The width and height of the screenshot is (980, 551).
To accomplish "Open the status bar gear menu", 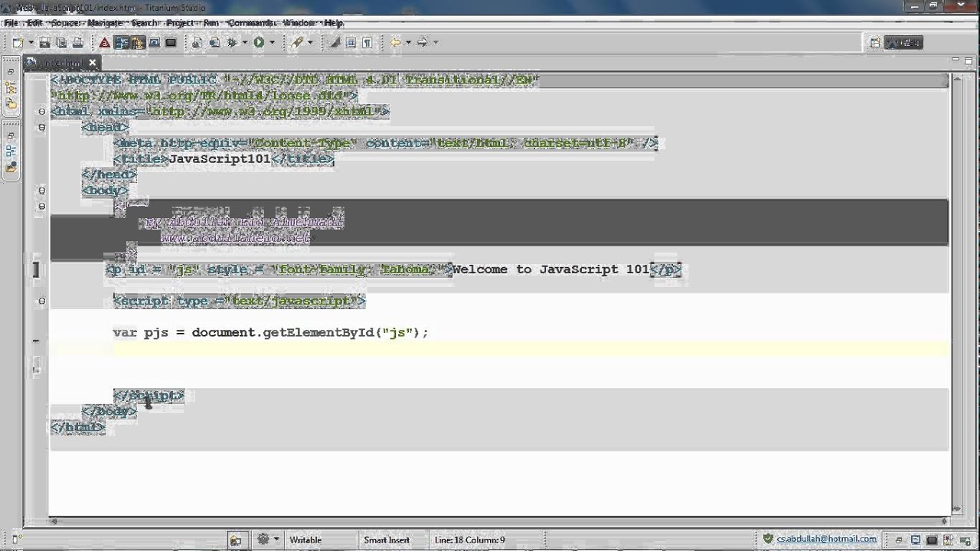I will click(266, 540).
